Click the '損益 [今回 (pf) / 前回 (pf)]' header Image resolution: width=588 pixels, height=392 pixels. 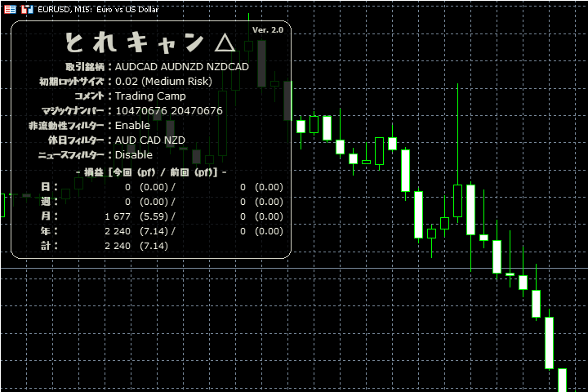(x=151, y=172)
